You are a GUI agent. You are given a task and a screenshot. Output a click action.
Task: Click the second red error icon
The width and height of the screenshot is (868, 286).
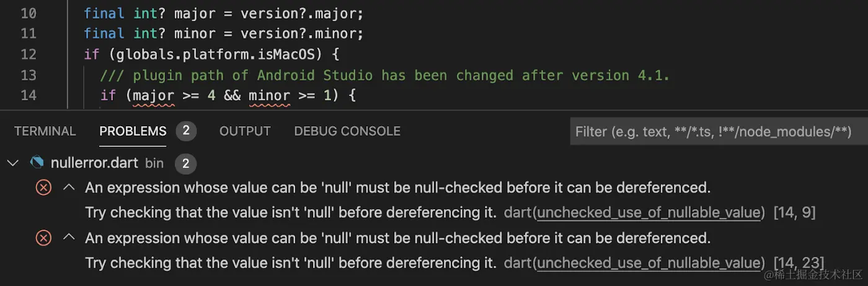coord(43,237)
